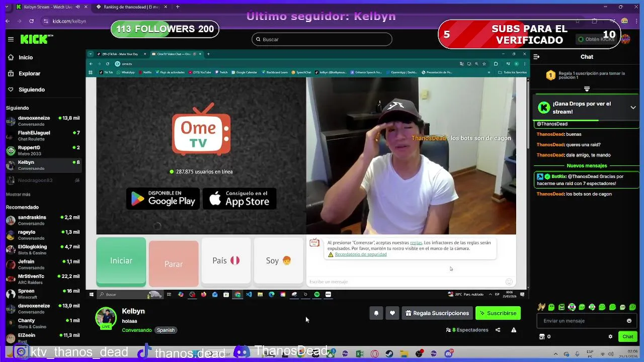The height and width of the screenshot is (362, 644).
Task: Open Steam from the Windows taskbar
Action: pos(389,354)
